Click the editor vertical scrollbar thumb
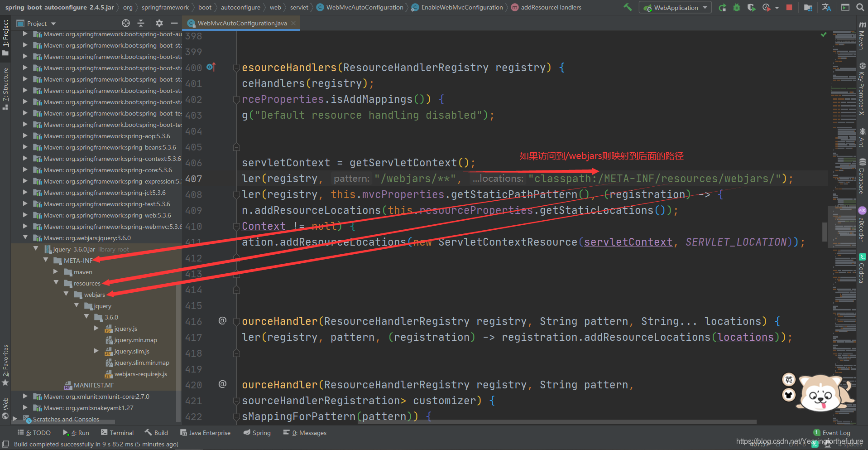The height and width of the screenshot is (450, 868). pos(825,232)
